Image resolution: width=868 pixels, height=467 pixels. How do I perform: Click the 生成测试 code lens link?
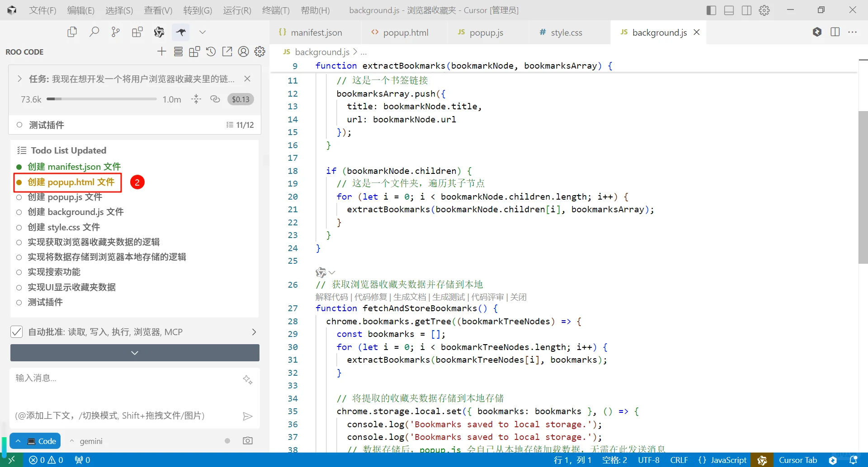[448, 297]
